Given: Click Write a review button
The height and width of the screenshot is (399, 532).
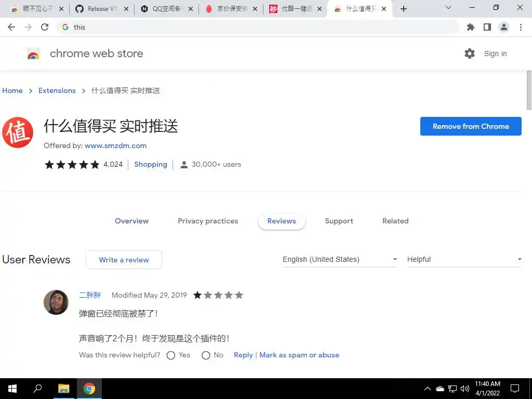Looking at the screenshot, I should [x=124, y=260].
